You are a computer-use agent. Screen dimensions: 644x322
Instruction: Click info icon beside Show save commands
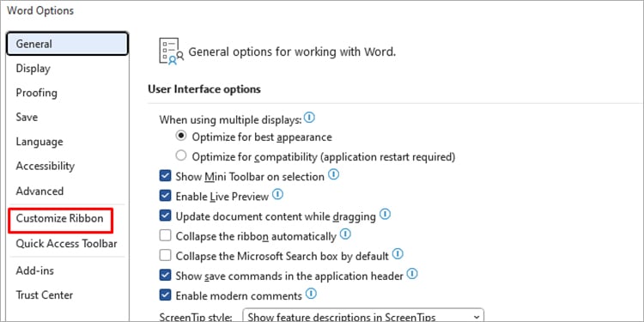point(412,274)
